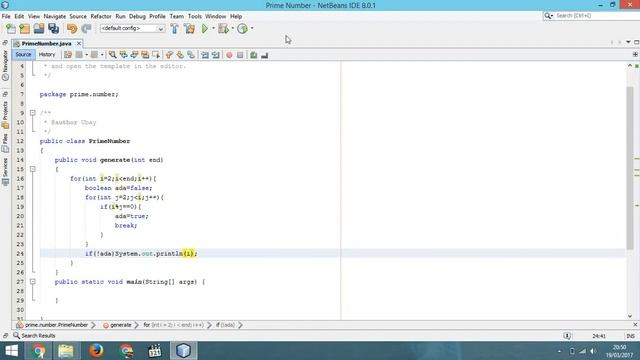The image size is (640, 360).
Task: Click the Undo arrow icon
Action: (72, 29)
